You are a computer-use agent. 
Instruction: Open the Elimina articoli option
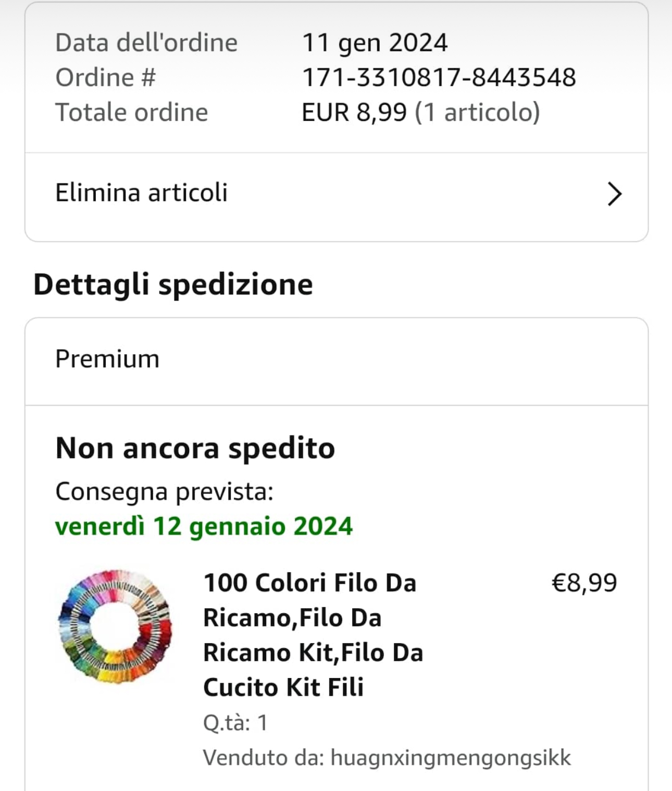click(x=142, y=193)
